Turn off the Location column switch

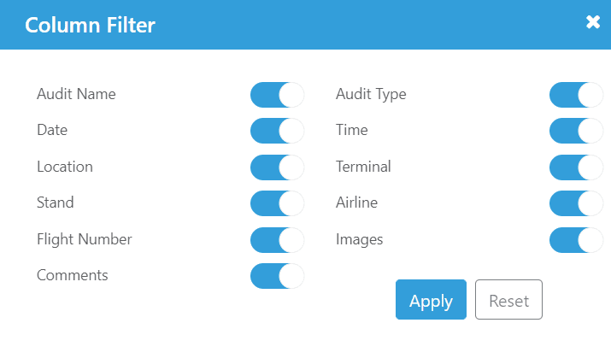coord(277,167)
